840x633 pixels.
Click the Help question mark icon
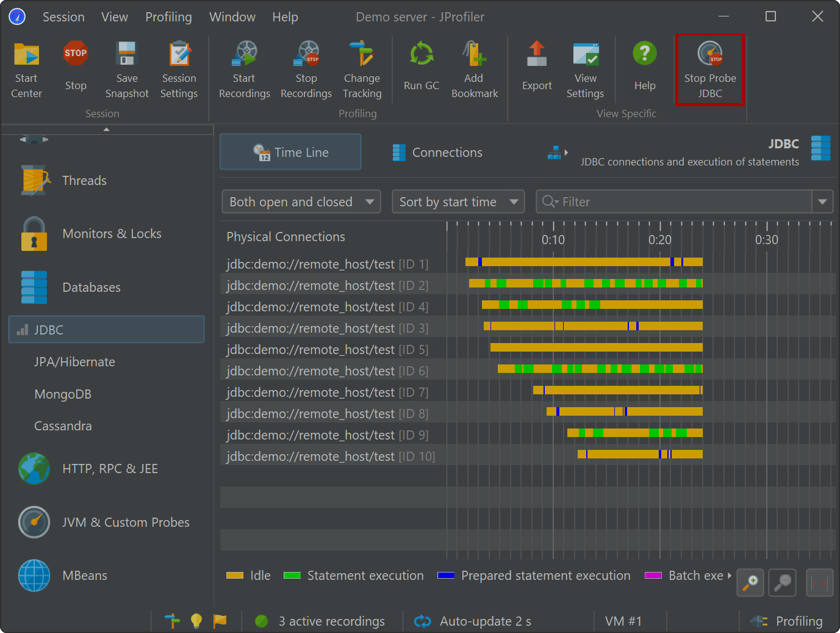click(x=645, y=53)
